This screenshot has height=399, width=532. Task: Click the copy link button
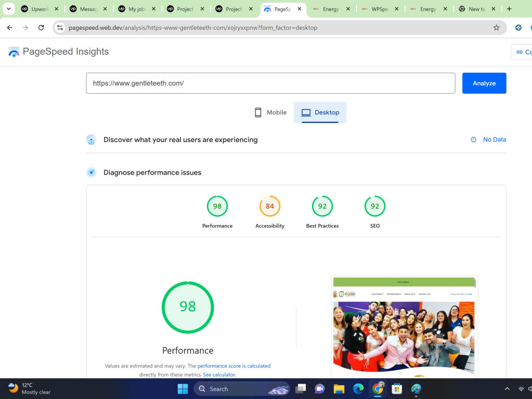[x=522, y=52]
